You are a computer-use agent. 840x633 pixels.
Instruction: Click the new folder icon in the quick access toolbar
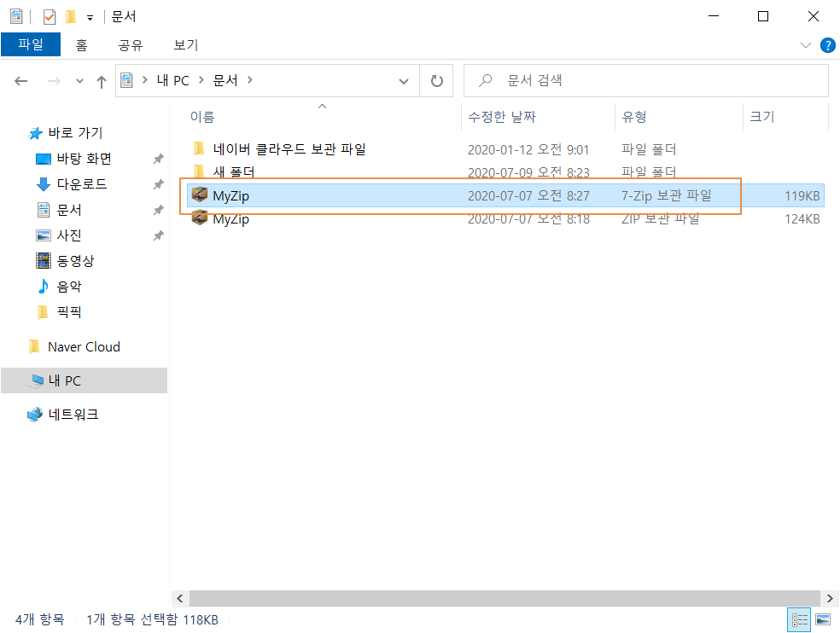71,16
